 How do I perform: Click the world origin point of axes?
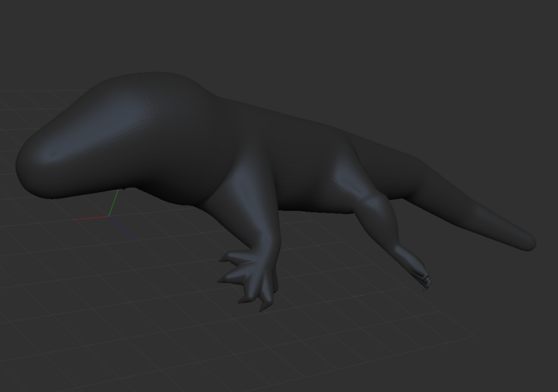click(109, 216)
